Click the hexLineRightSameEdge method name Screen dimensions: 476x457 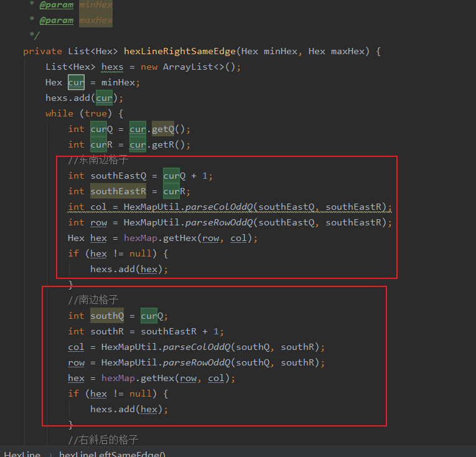pyautogui.click(x=180, y=51)
